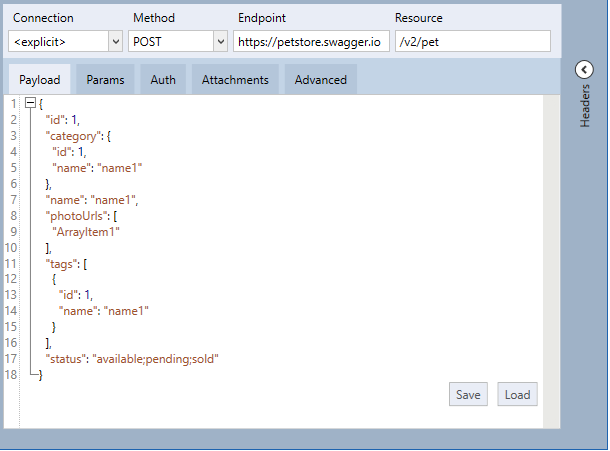The height and width of the screenshot is (451, 610).
Task: Focus the Endpoint URL field
Action: click(x=311, y=41)
